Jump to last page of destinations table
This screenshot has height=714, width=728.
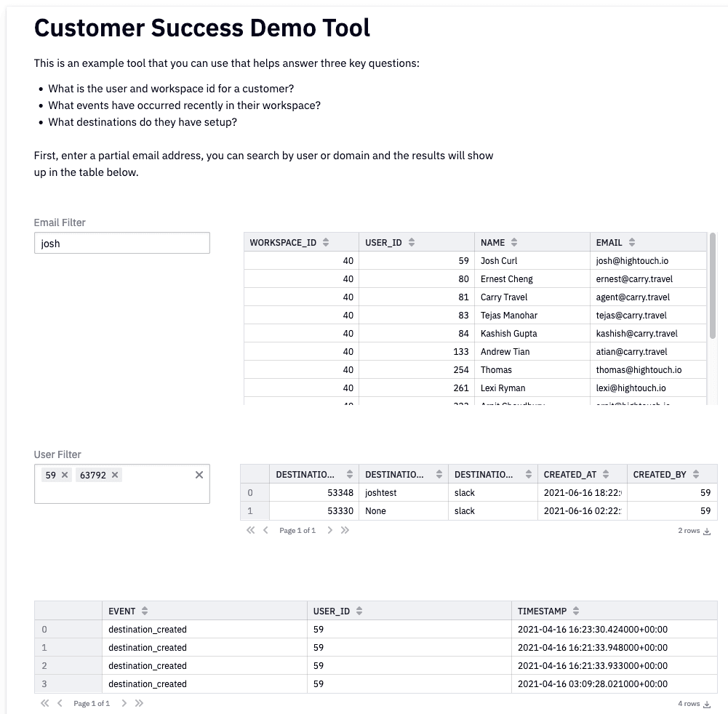point(345,531)
